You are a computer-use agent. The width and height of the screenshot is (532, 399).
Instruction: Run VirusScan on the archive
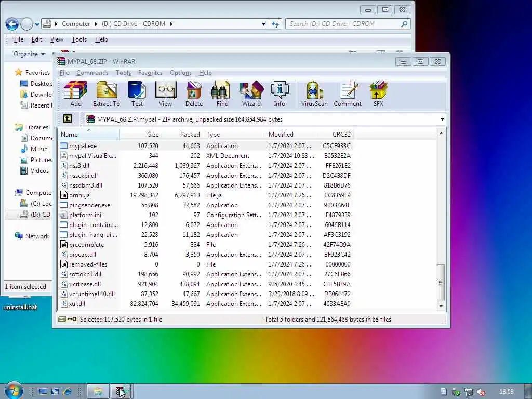click(314, 94)
